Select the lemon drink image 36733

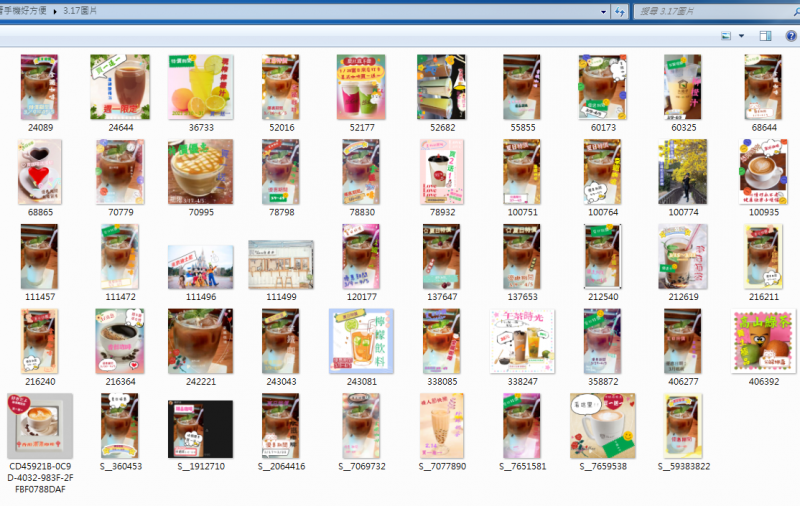point(200,87)
